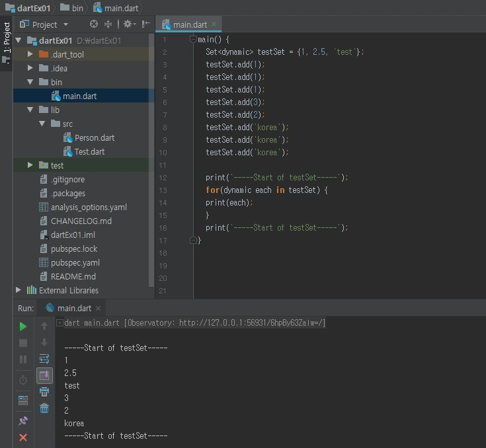Close the Run session with red X
The height and width of the screenshot is (448, 486).
click(23, 437)
